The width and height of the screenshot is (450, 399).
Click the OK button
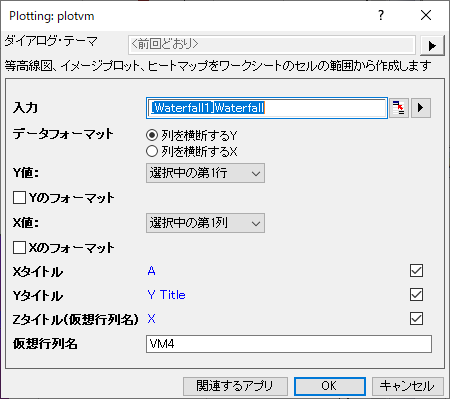click(x=330, y=386)
